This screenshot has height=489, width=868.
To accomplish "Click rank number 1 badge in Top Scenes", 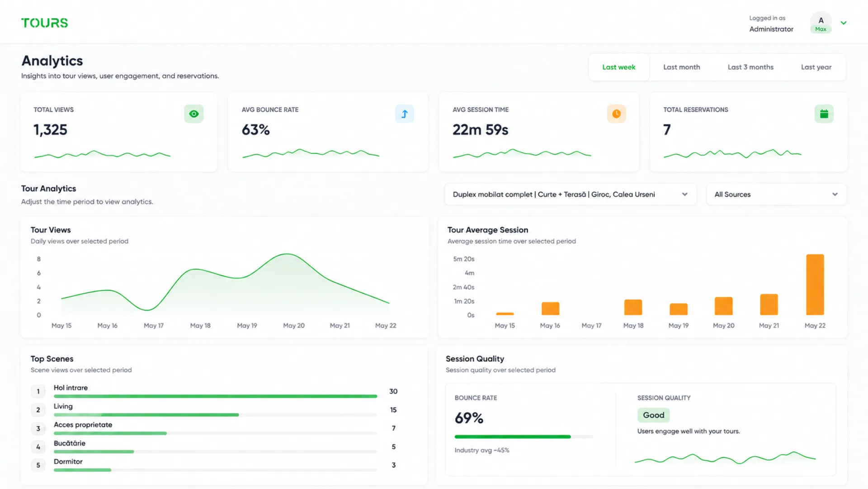I will click(x=38, y=392).
